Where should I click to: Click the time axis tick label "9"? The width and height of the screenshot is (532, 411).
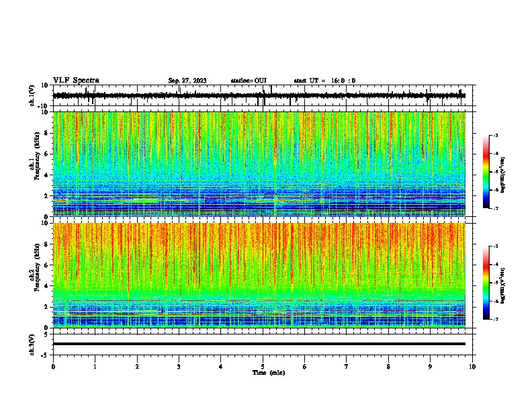tap(430, 367)
